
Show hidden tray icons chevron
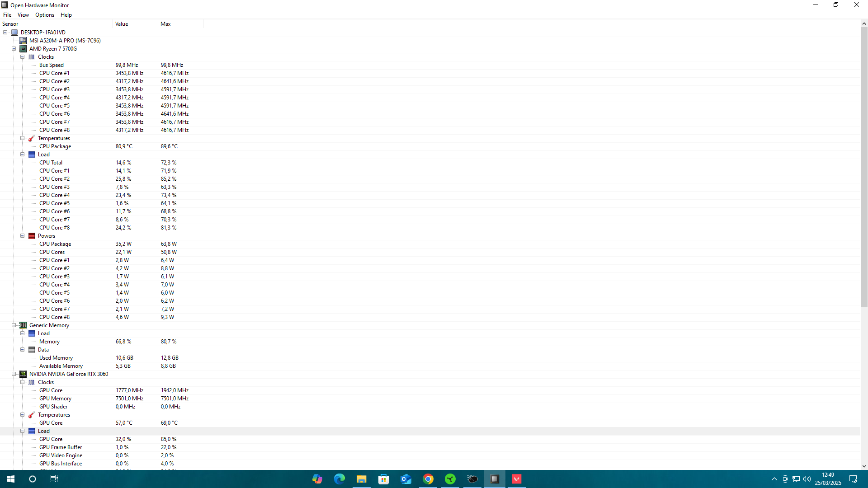774,479
